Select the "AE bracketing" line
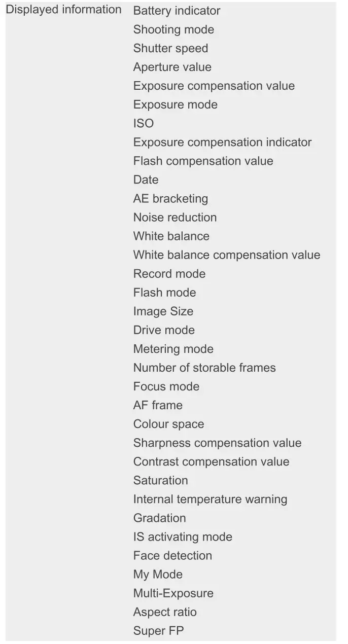348x644 pixels. click(x=170, y=198)
